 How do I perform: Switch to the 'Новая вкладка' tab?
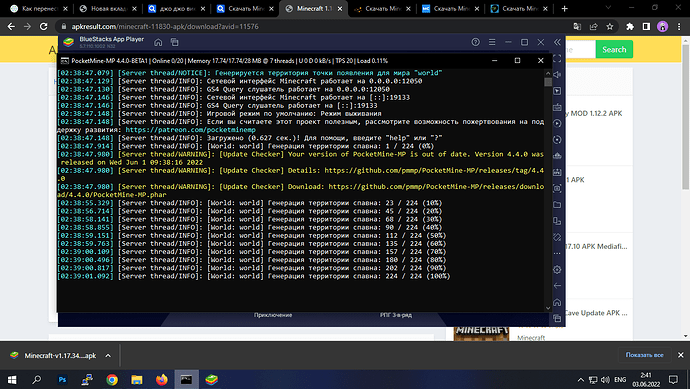[109, 8]
